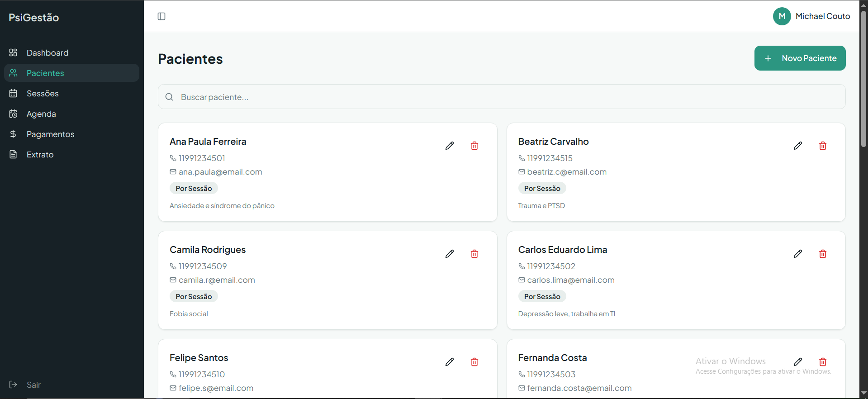The image size is (868, 399).
Task: Click phone number 11991234503
Action: point(551,375)
